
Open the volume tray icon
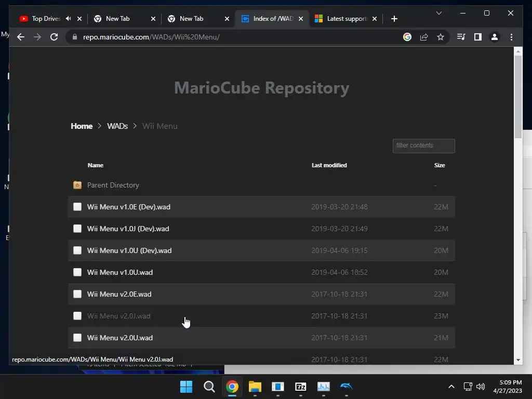click(481, 387)
